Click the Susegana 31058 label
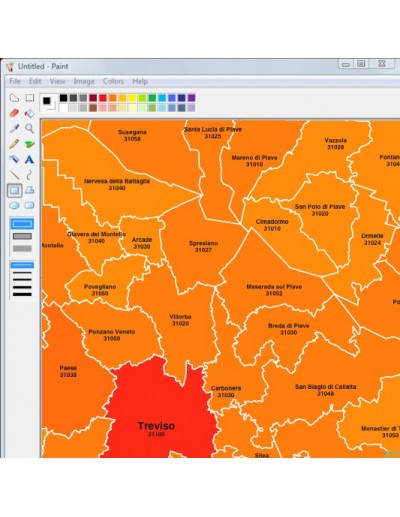This screenshot has width=400, height=517. click(132, 136)
